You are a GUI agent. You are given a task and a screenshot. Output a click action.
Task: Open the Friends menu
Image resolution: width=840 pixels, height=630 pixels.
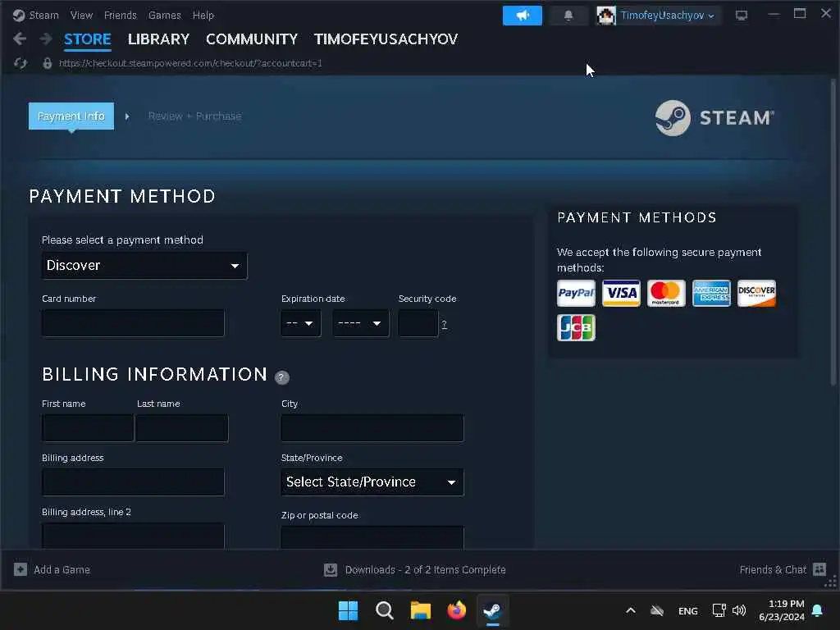pyautogui.click(x=121, y=15)
